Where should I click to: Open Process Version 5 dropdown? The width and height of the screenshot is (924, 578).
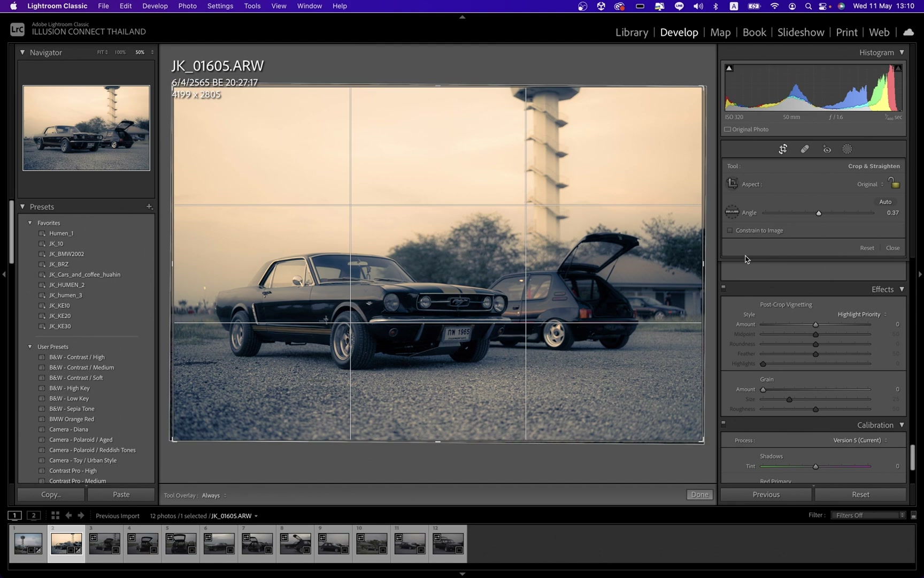click(x=860, y=440)
